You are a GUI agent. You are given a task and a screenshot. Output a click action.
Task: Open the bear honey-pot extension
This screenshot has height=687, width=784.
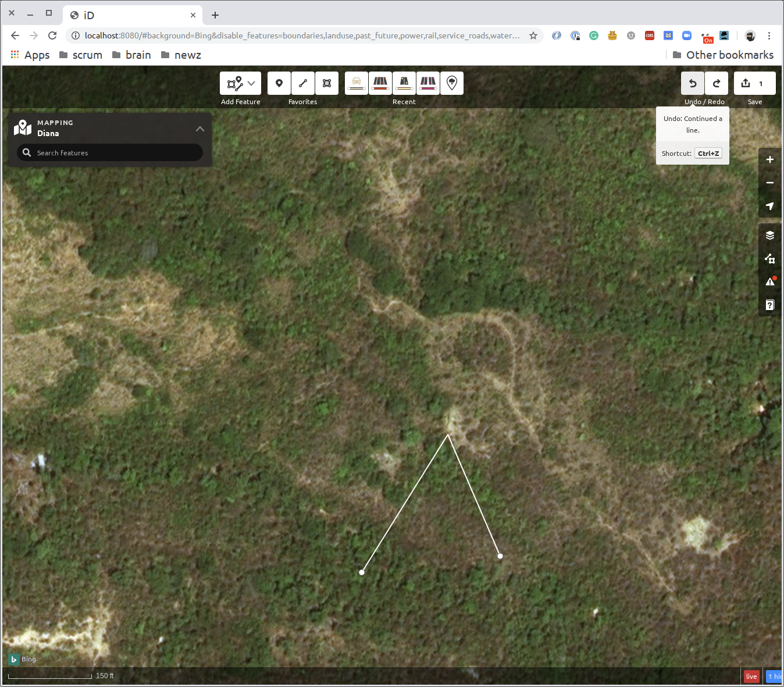click(612, 35)
